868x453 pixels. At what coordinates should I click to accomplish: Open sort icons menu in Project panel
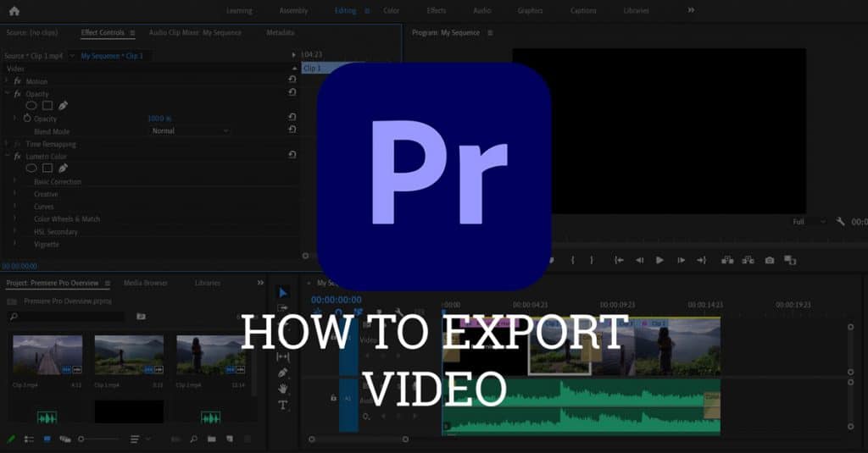pos(135,439)
